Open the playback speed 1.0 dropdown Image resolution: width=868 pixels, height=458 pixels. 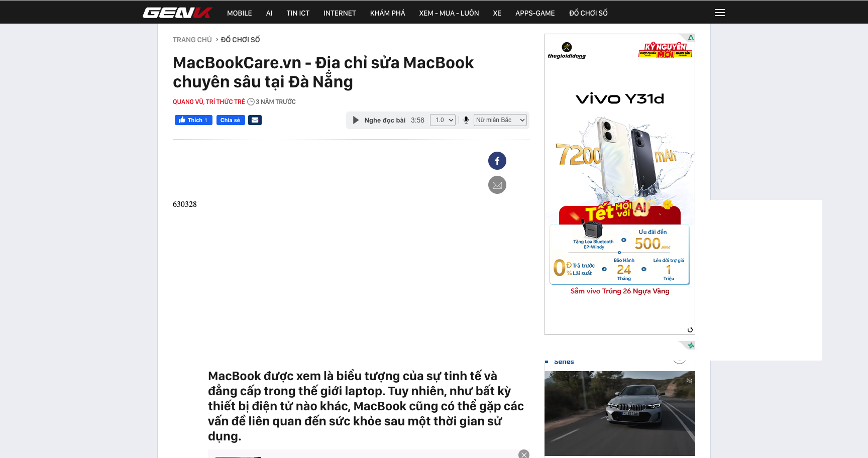443,120
